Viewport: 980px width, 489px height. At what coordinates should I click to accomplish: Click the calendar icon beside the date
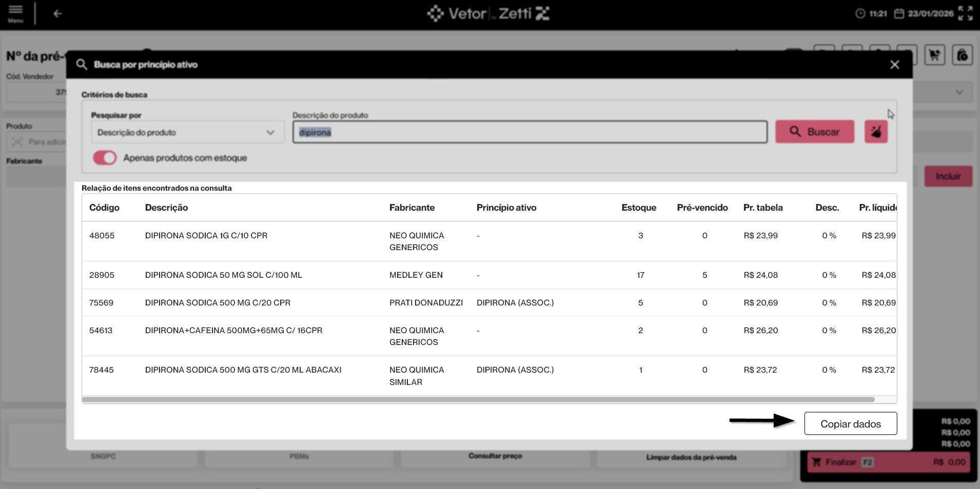coord(899,14)
